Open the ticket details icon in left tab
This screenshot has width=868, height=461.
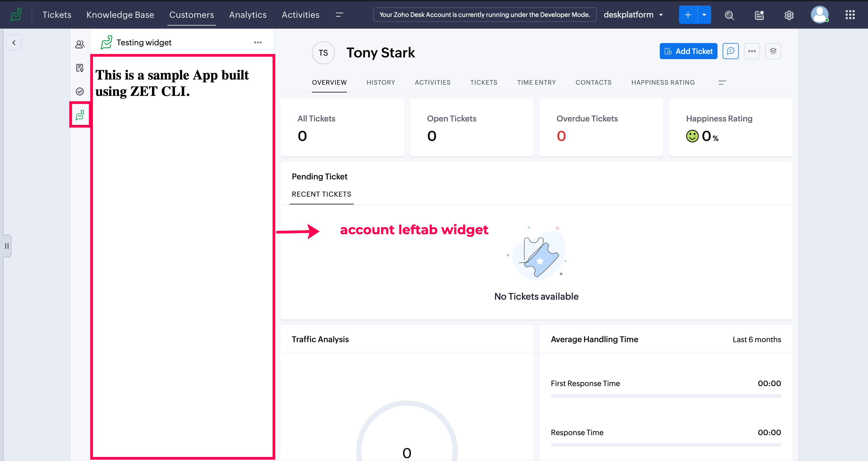[x=80, y=68]
